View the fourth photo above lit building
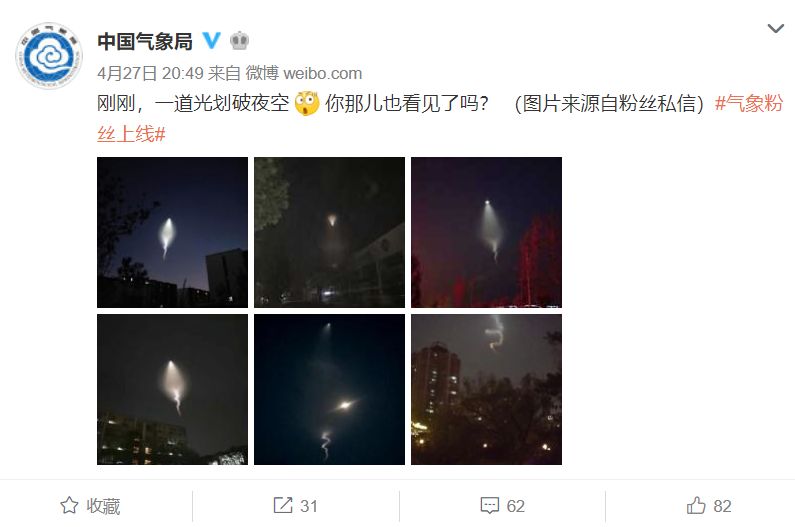 point(172,390)
